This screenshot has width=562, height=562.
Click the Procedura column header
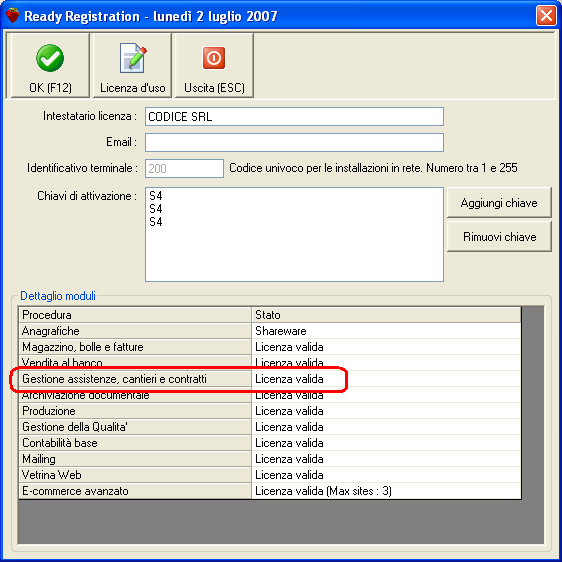click(x=135, y=315)
